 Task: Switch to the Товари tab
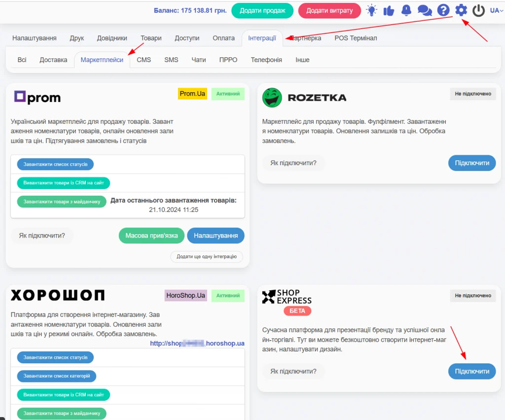(151, 38)
